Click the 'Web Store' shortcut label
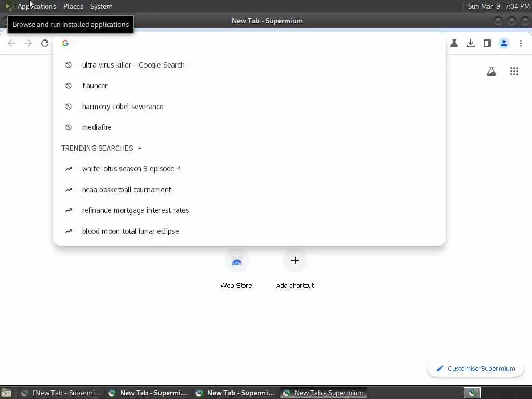This screenshot has width=532, height=399. point(236,286)
